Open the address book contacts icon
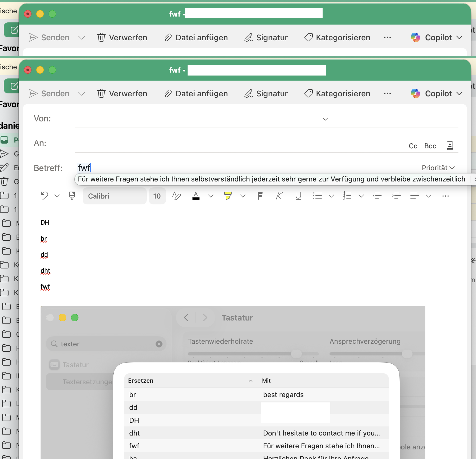 coord(450,146)
